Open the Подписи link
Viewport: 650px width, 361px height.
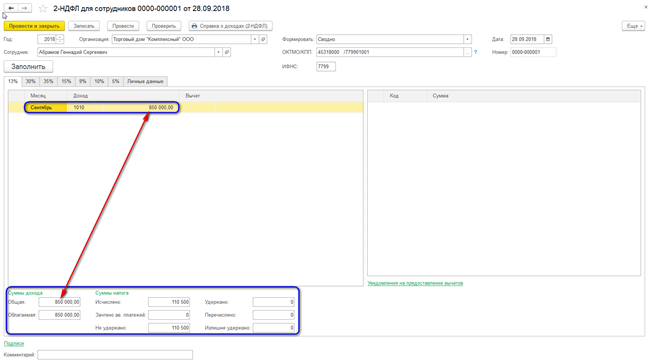click(x=14, y=343)
